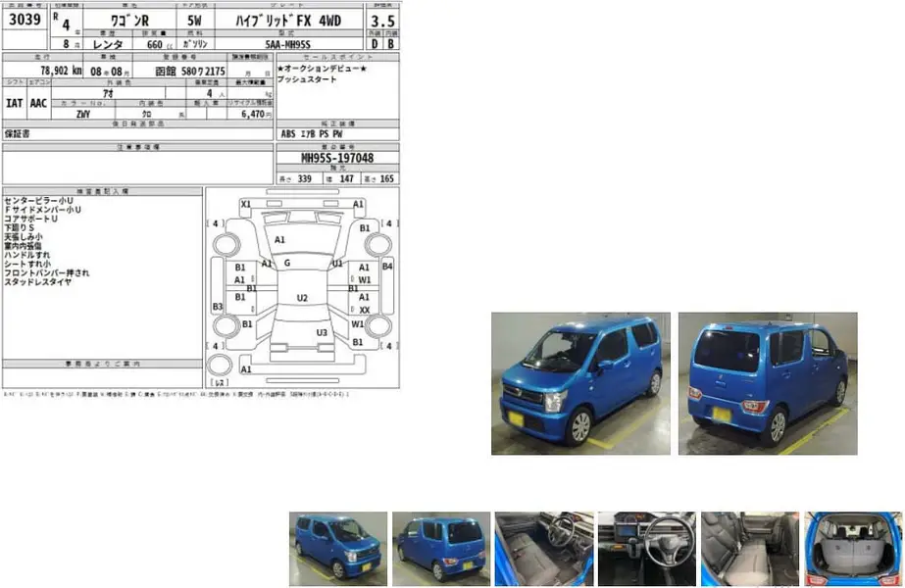This screenshot has height=588, width=905.
Task: Click the A1 marker near the front bumper
Action: click(x=247, y=369)
